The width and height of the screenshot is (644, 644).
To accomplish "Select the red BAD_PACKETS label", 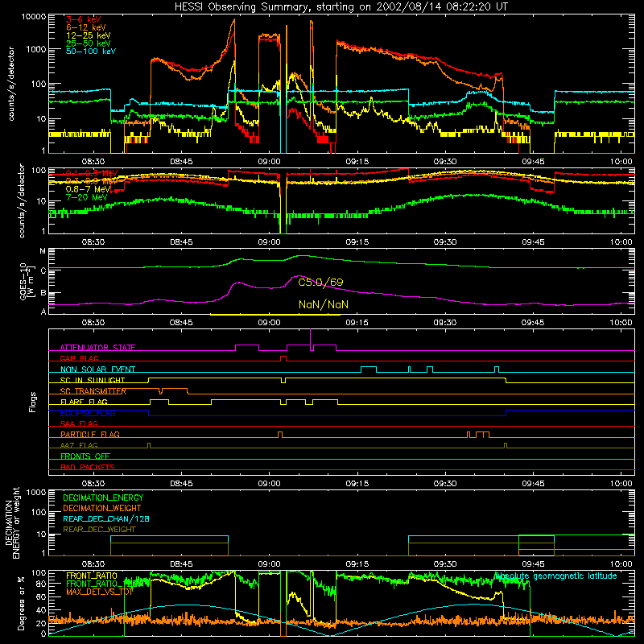I will pyautogui.click(x=88, y=467).
